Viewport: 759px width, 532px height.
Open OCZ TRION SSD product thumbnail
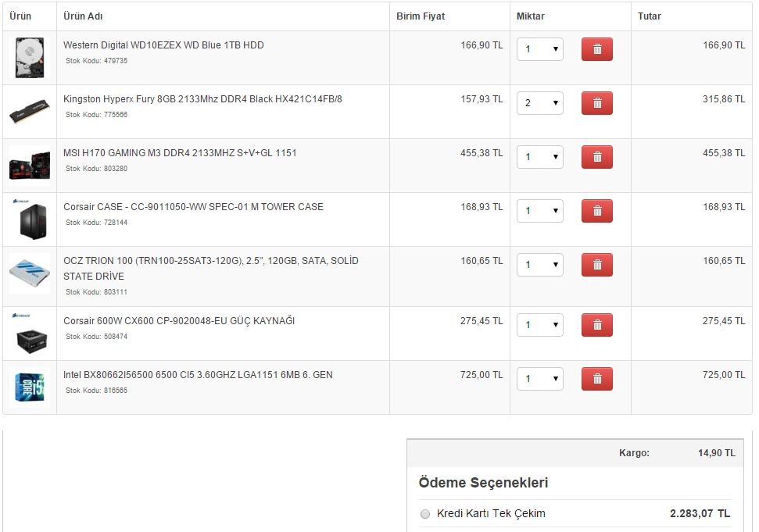pyautogui.click(x=30, y=273)
